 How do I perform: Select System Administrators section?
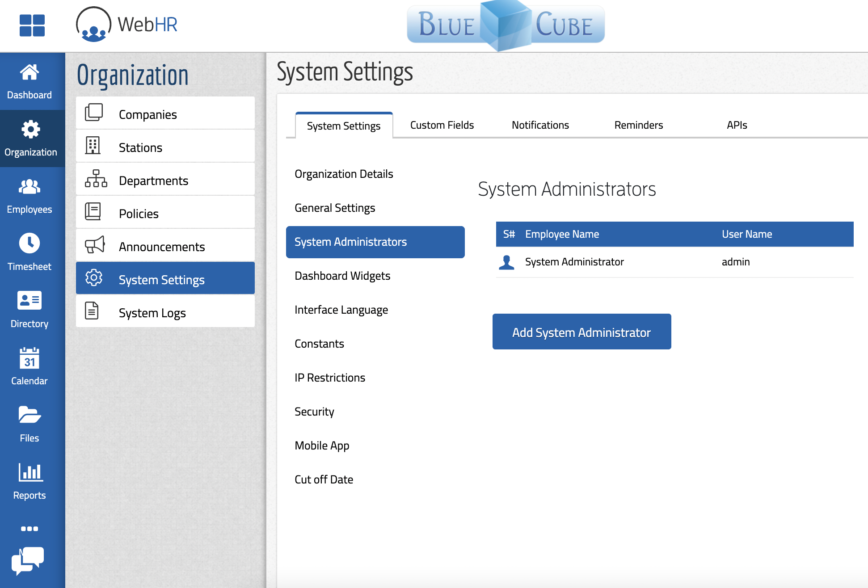point(375,242)
